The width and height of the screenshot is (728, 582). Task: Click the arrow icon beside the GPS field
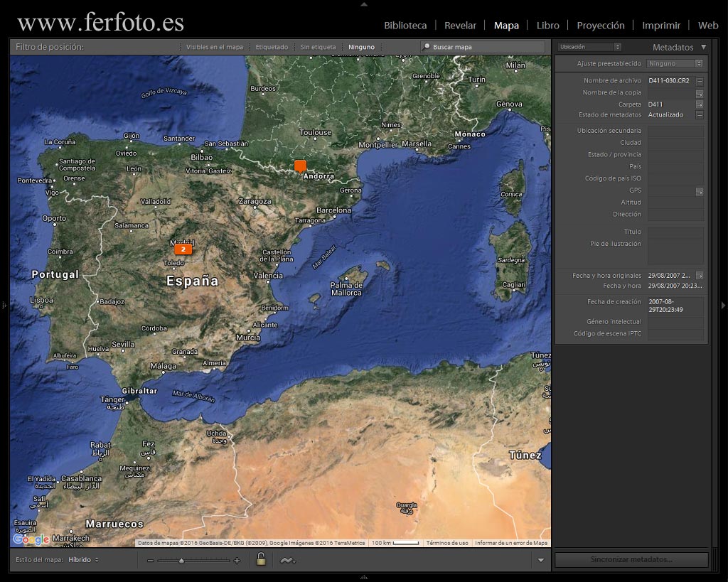(700, 192)
